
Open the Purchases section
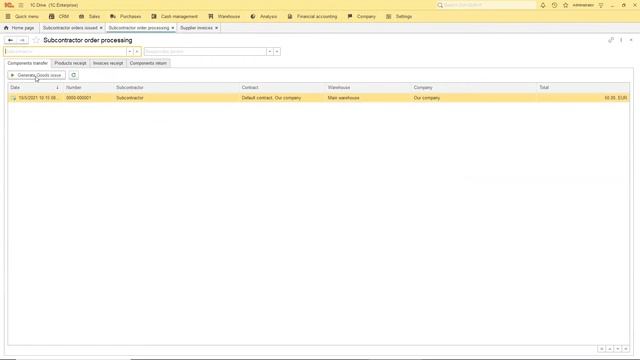pyautogui.click(x=126, y=16)
